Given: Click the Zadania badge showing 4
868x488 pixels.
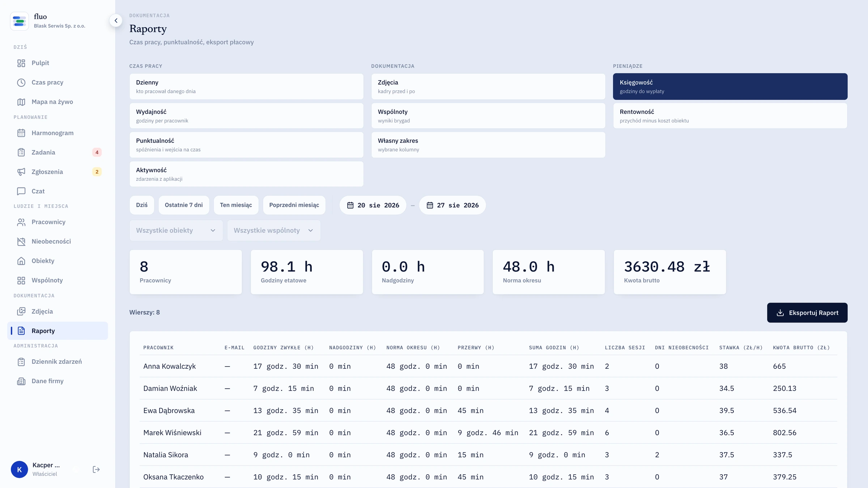Looking at the screenshot, I should (x=97, y=153).
